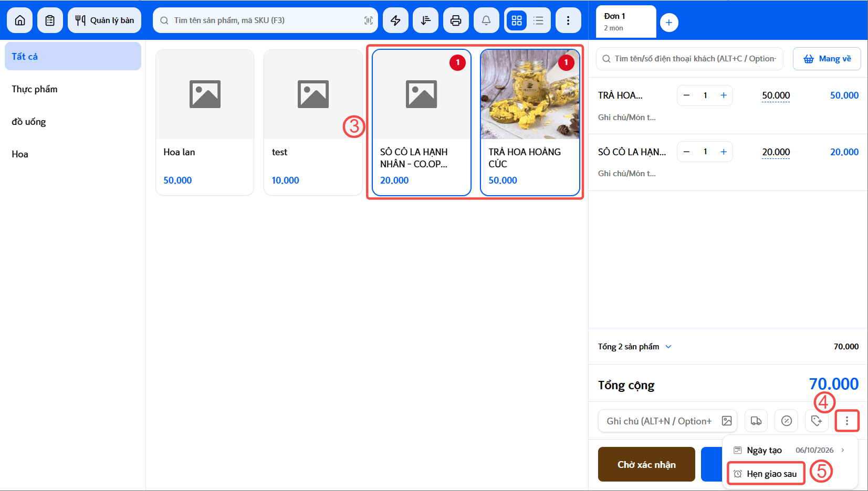This screenshot has height=491, width=868.
Task: Focus the product search field
Action: click(265, 20)
